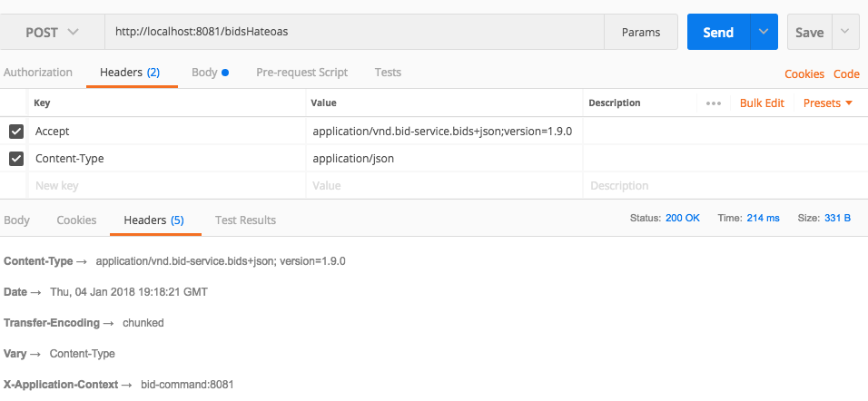Click the Code link
This screenshot has height=401, width=868.
pyautogui.click(x=846, y=74)
